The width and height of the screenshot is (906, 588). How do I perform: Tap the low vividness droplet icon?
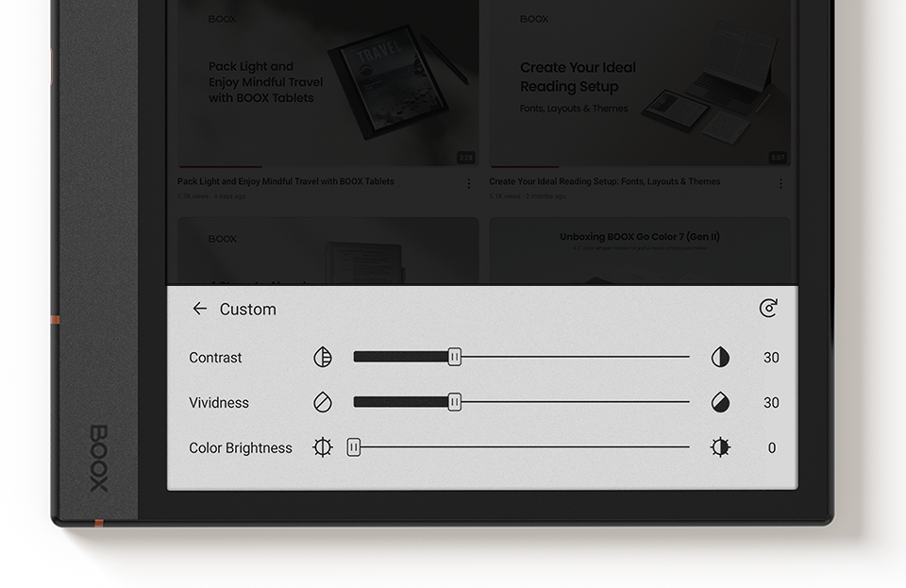pyautogui.click(x=323, y=402)
